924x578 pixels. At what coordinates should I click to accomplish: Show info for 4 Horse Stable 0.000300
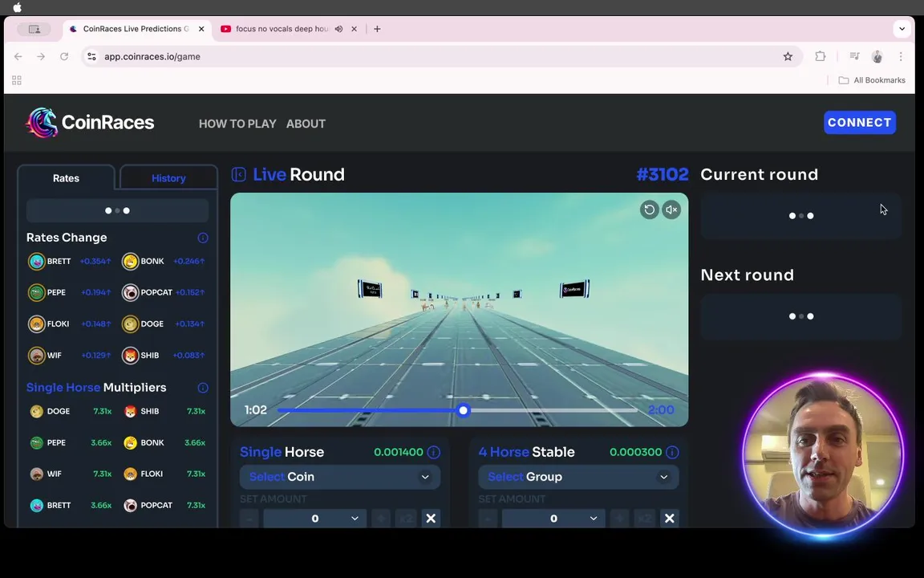coord(672,453)
